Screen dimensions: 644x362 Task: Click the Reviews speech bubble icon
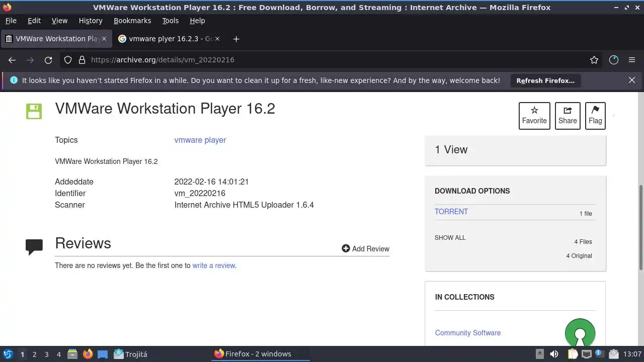tap(34, 247)
